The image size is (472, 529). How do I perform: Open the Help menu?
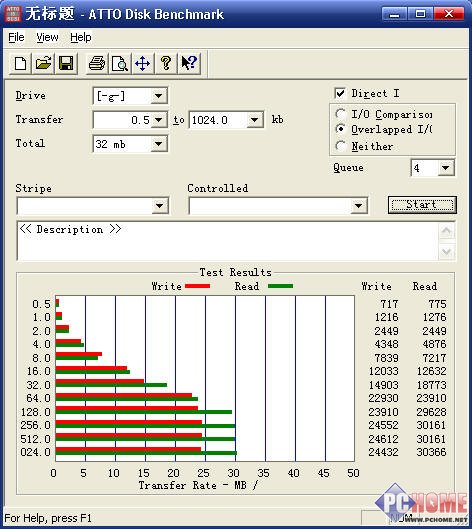pos(81,37)
